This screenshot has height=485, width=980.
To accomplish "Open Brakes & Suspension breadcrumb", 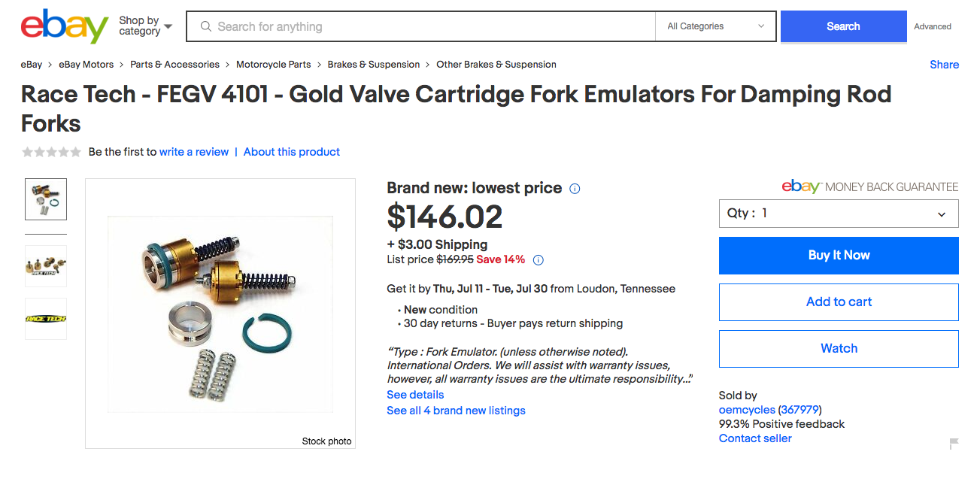I will (x=374, y=65).
